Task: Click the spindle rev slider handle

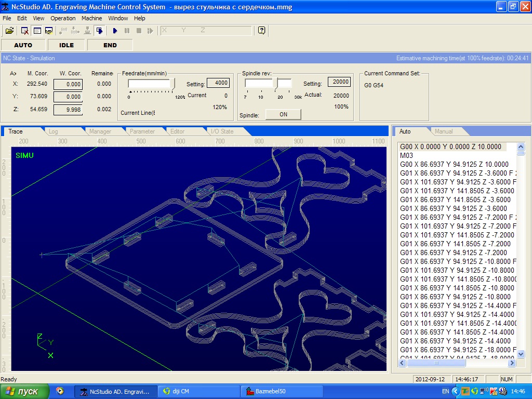Action: pos(276,84)
